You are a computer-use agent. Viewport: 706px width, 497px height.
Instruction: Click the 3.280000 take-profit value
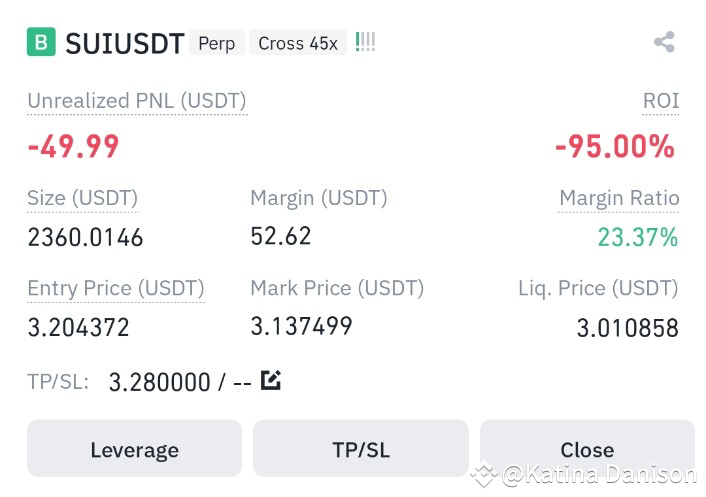(x=159, y=382)
